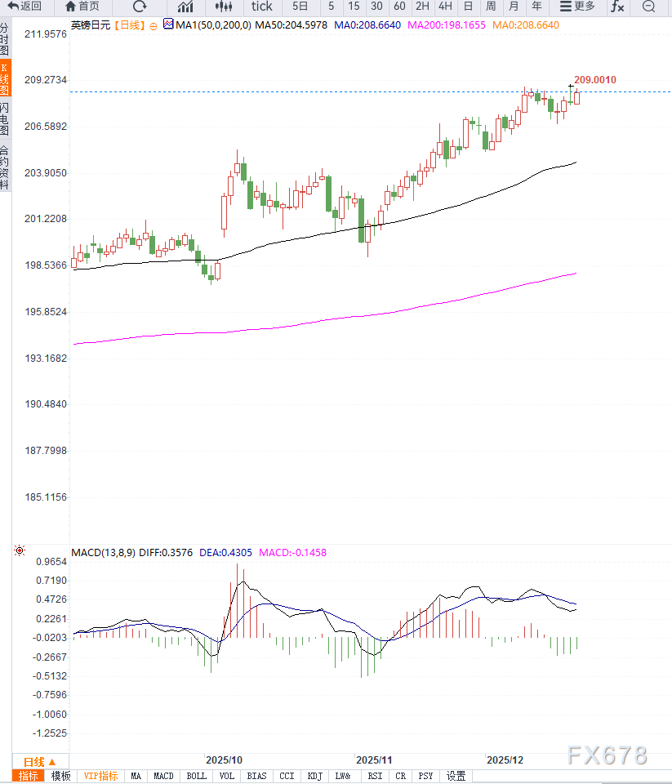Click the refresh circular arrow icon

tap(139, 7)
